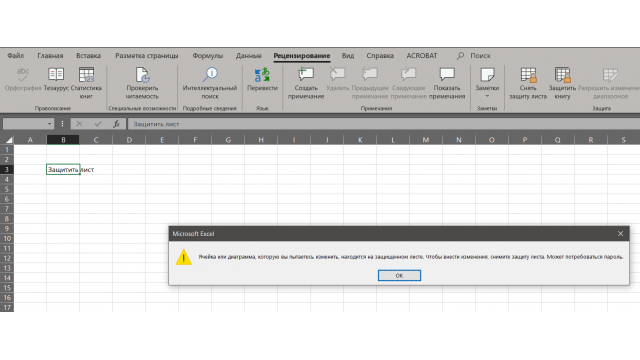This screenshot has height=360, width=640.
Task: Click the fx insert function icon
Action: (116, 124)
